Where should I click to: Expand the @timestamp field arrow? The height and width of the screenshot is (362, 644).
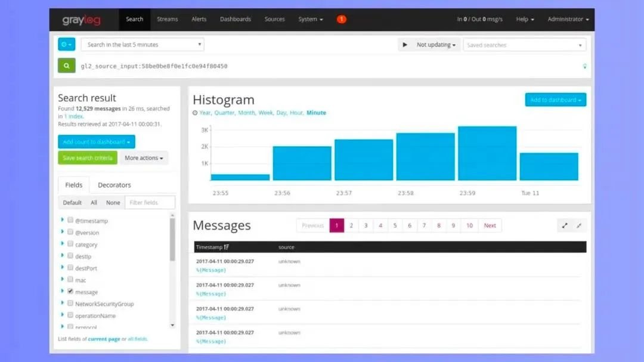63,220
